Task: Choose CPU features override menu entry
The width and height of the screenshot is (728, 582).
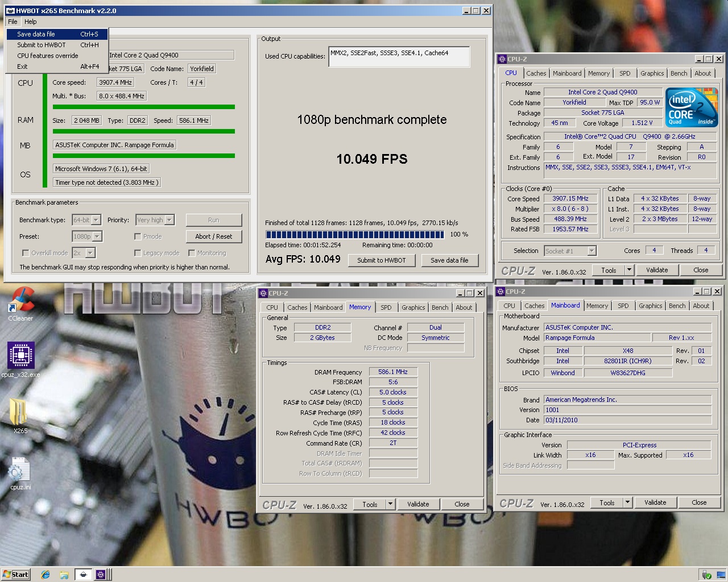Action: (x=57, y=56)
